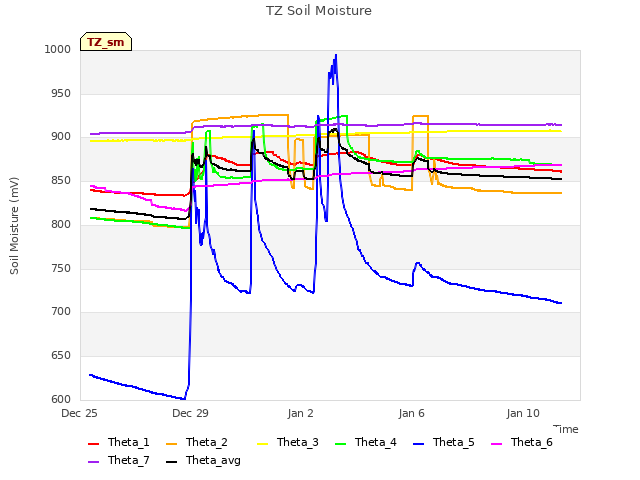Click the blue Theta_5 legend color marker
Image resolution: width=640 pixels, height=480 pixels.
click(418, 444)
